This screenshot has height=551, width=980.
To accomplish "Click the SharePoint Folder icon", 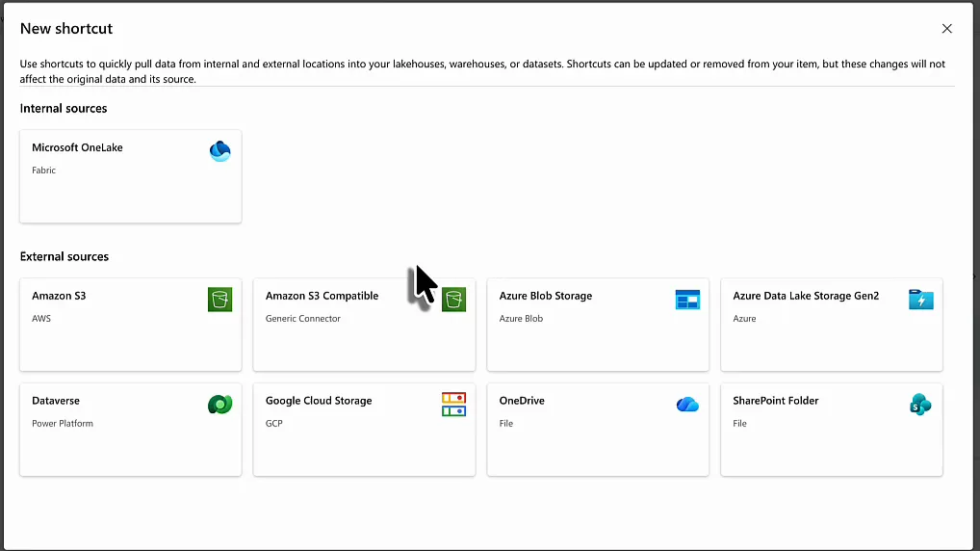I will [x=920, y=405].
